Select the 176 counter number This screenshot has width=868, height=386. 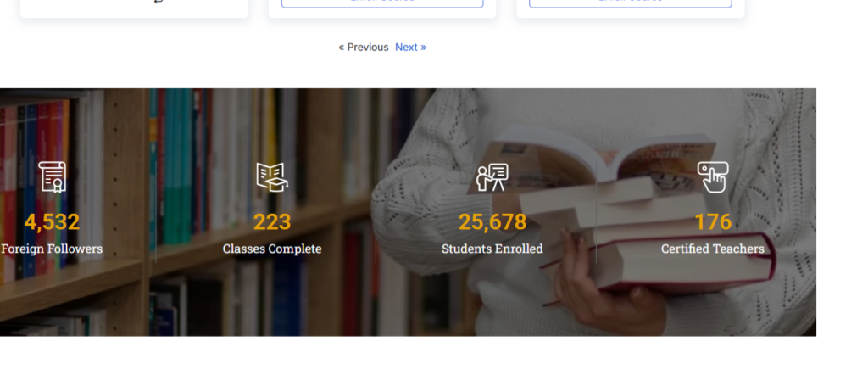712,222
